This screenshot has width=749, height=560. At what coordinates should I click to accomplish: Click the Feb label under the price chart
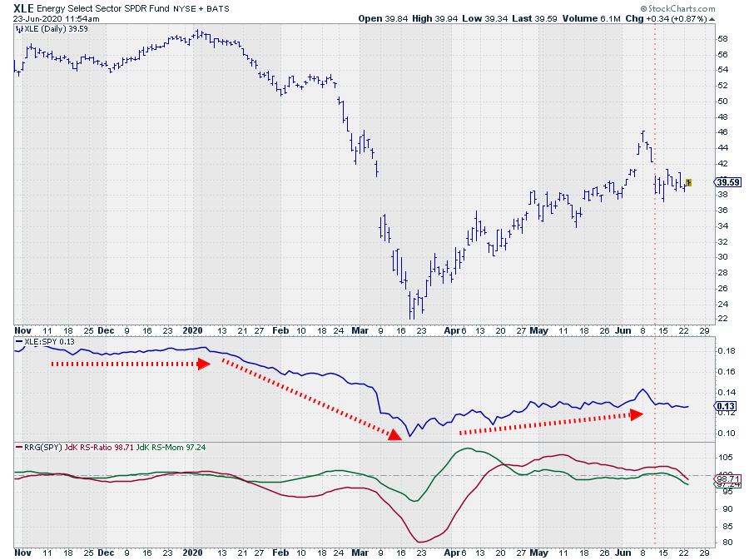[280, 330]
